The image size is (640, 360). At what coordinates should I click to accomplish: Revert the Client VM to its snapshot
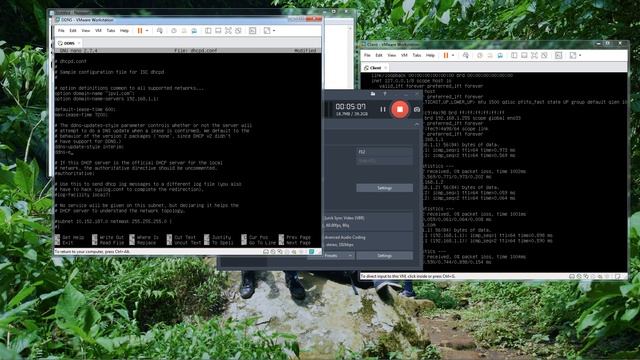coord(490,55)
